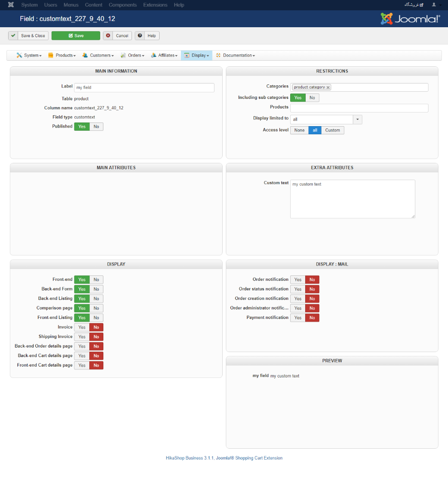This screenshot has height=490, width=448.
Task: Click the red cancel circle icon
Action: (x=108, y=36)
